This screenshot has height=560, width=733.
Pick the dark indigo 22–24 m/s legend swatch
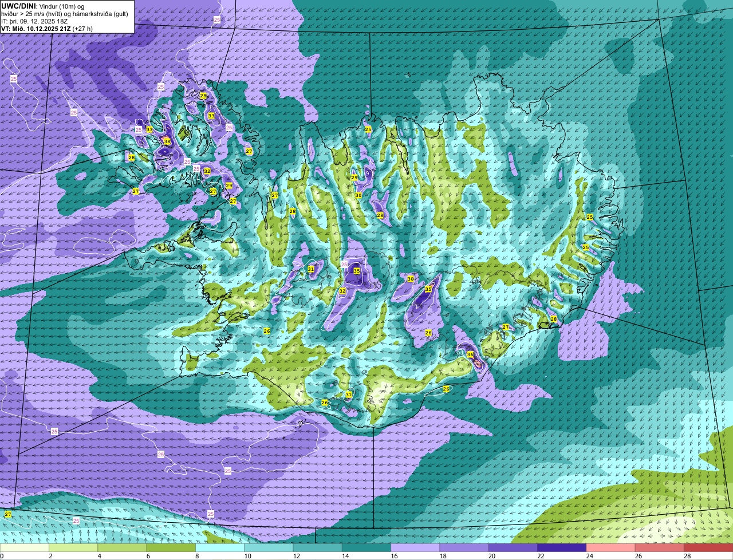(x=561, y=547)
